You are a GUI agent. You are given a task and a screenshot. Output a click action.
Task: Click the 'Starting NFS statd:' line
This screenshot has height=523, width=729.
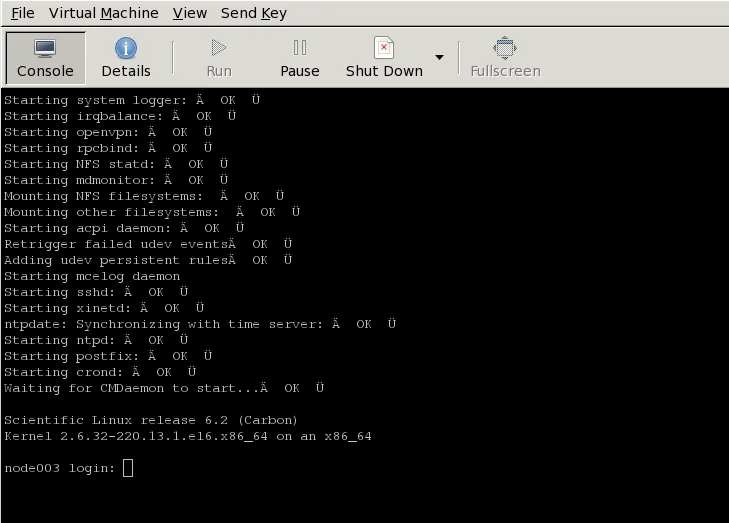coord(116,164)
